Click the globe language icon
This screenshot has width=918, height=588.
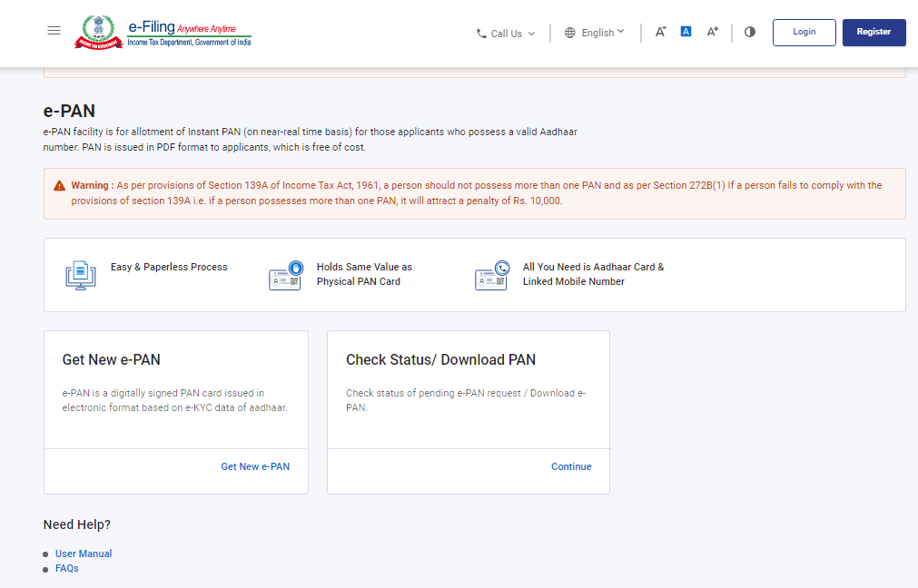569,33
